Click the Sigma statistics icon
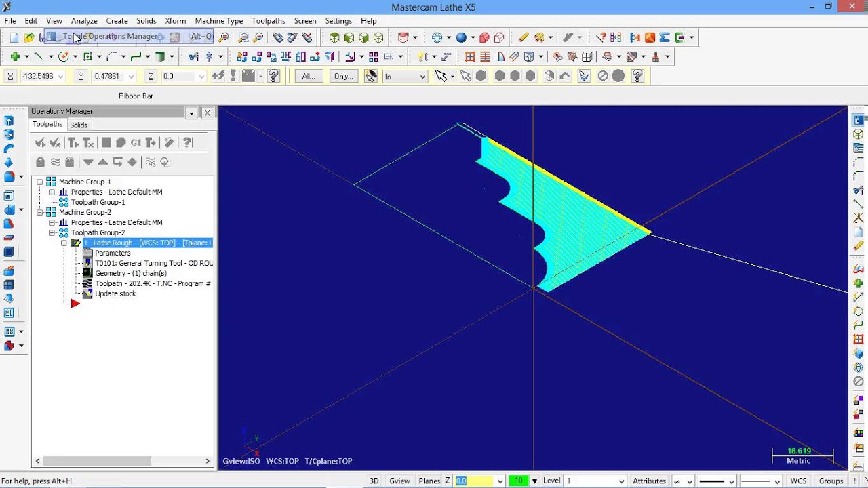868x488 pixels. [665, 37]
